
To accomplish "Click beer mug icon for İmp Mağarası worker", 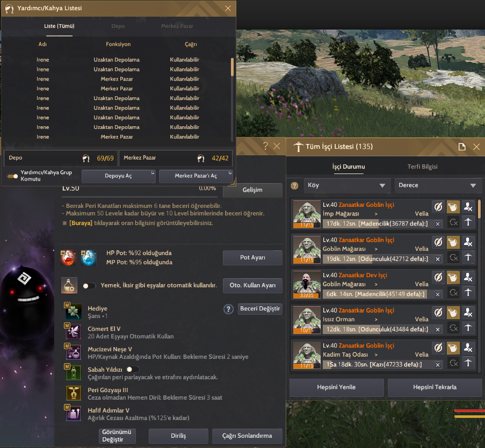I will pos(453,207).
